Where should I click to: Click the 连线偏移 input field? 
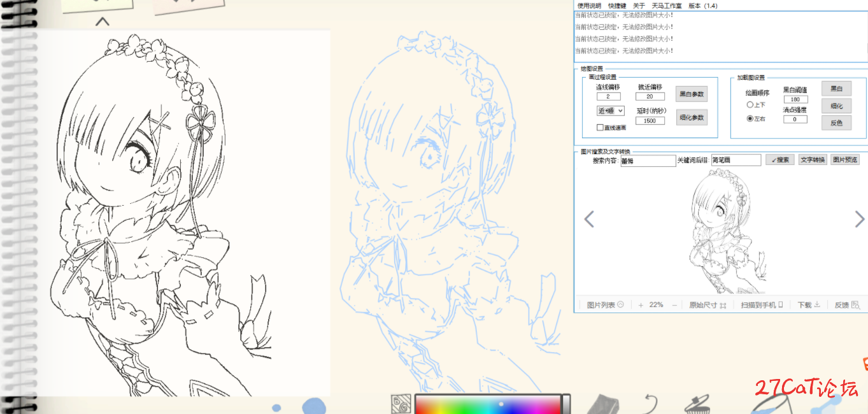[609, 97]
